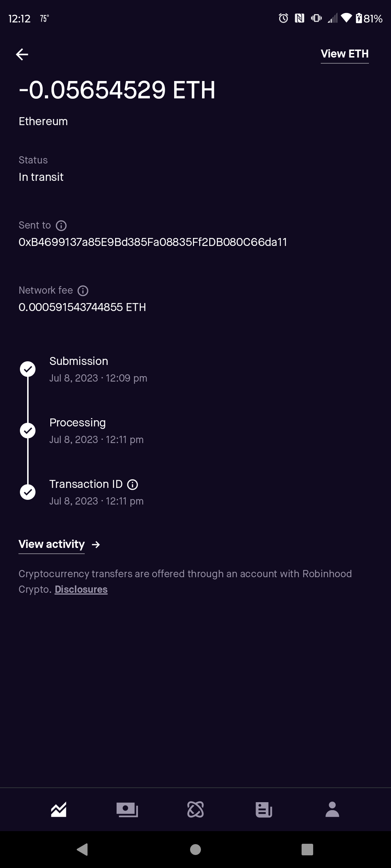Tap the alarm icon in status bar
This screenshot has height=868, width=391.
click(x=283, y=18)
